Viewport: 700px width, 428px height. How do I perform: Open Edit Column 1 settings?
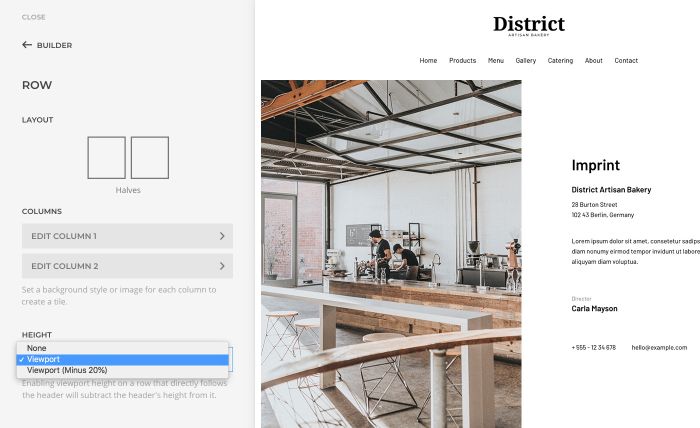pos(127,236)
